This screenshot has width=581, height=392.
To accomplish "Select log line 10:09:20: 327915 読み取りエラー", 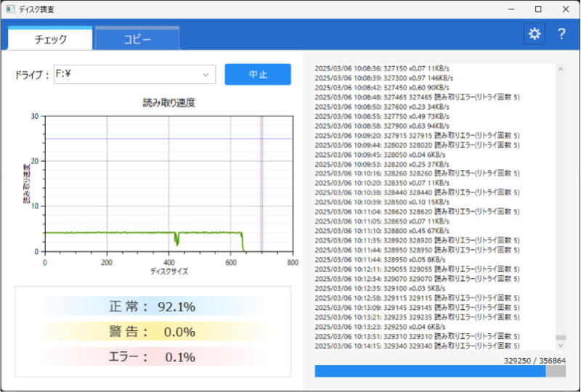I will click(x=417, y=136).
